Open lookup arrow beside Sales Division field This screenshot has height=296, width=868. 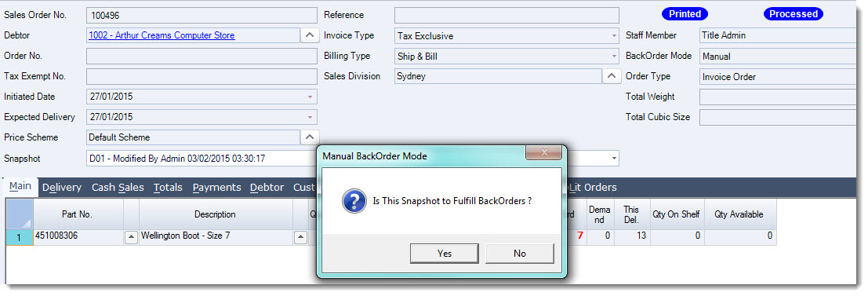coord(611,76)
